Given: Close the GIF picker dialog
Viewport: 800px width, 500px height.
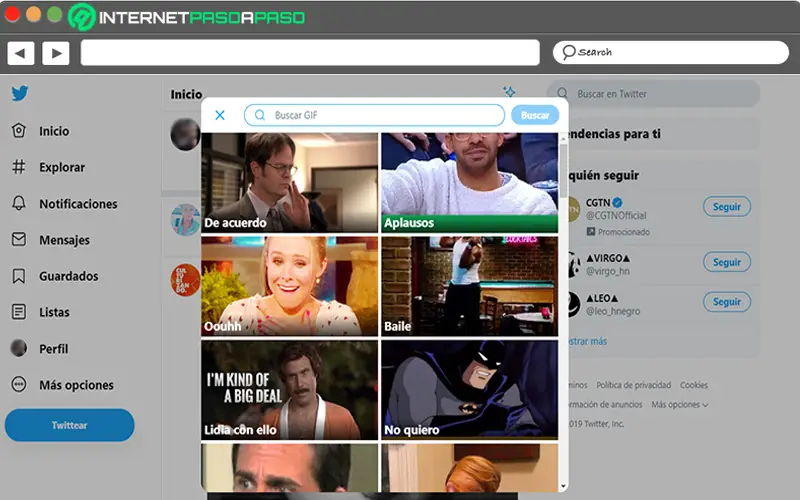Looking at the screenshot, I should pyautogui.click(x=220, y=115).
